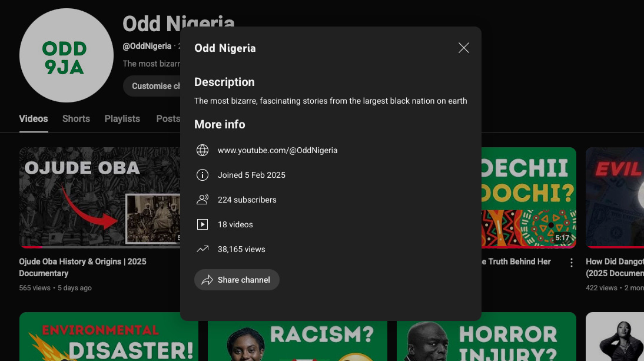Go to the Posts tab

tap(168, 119)
